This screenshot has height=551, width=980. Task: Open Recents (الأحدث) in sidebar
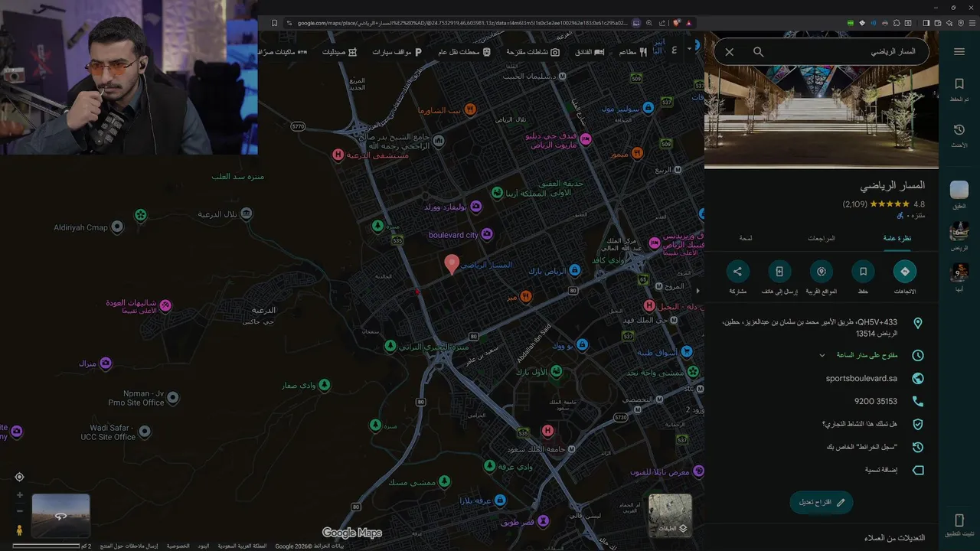click(x=959, y=135)
